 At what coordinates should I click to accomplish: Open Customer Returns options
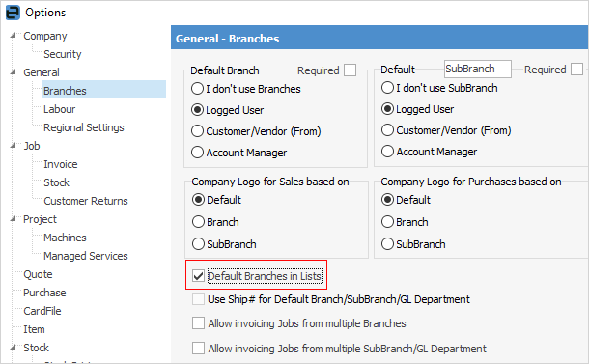click(86, 201)
